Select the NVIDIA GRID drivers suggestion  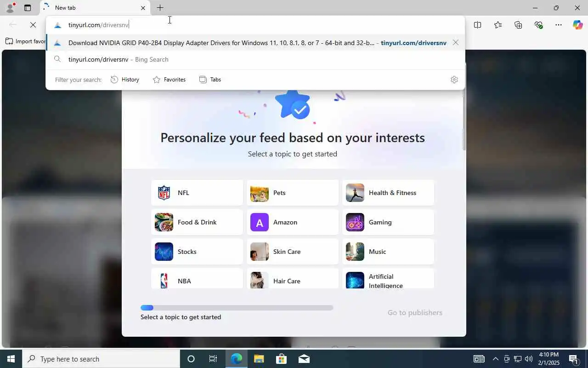click(x=255, y=43)
